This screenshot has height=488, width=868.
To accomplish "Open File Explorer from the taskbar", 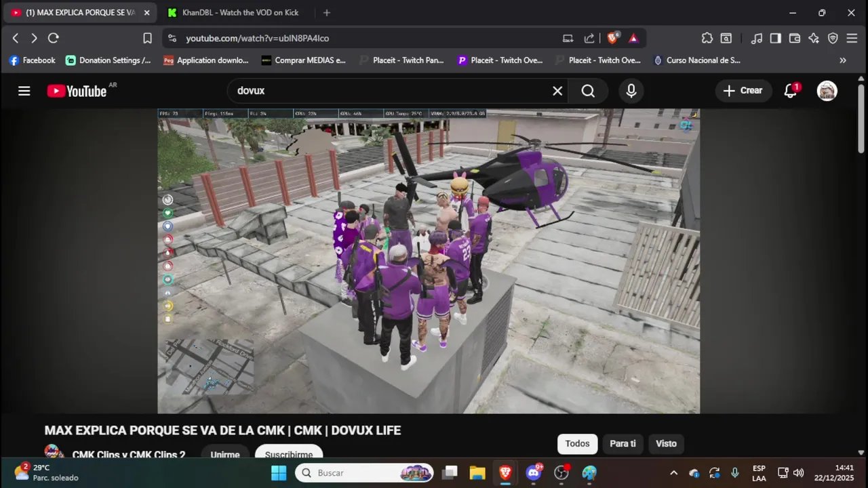I will 477,473.
